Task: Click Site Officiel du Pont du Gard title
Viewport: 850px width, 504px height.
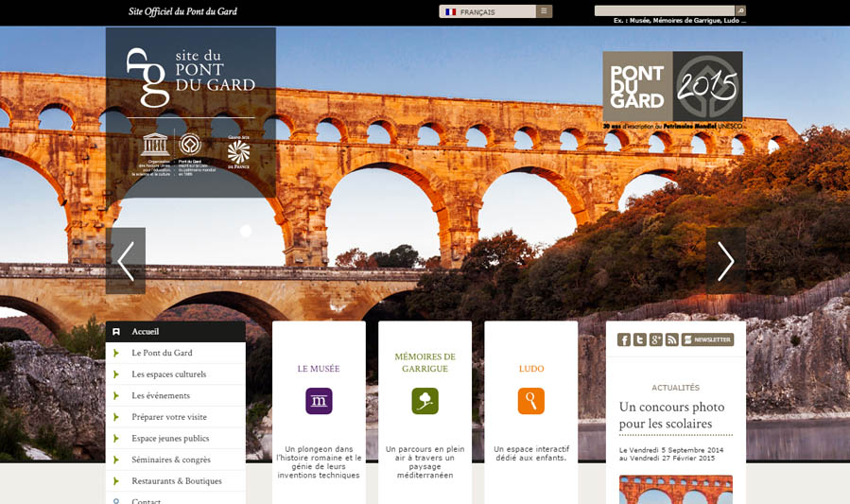Action: (182, 11)
